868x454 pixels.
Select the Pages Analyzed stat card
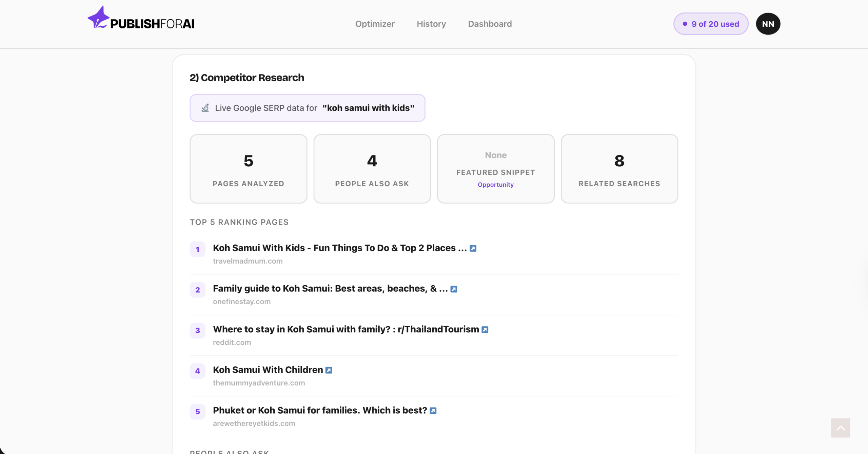click(248, 169)
